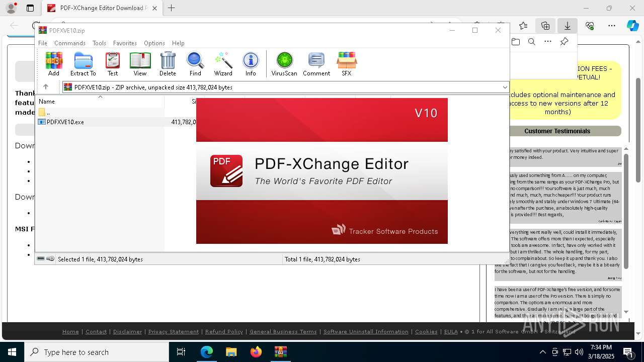
Task: Open Edge Settings and more menu
Action: click(x=612, y=26)
